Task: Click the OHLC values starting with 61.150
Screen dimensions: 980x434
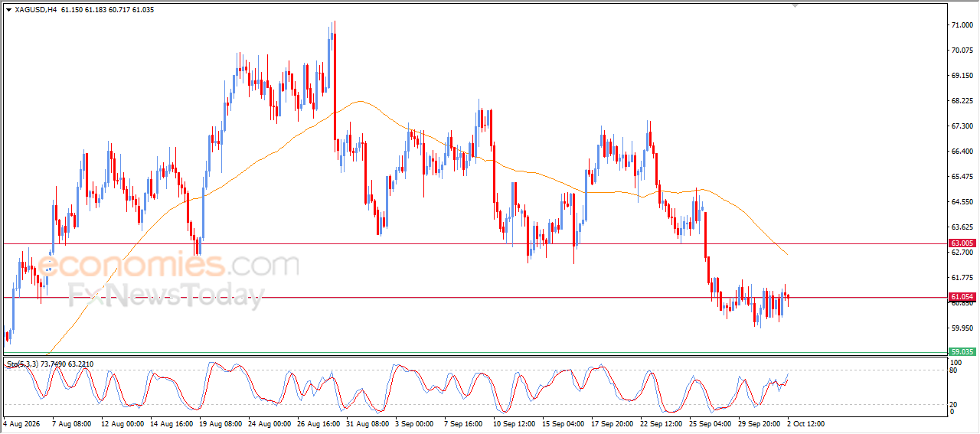Action: pyautogui.click(x=108, y=10)
